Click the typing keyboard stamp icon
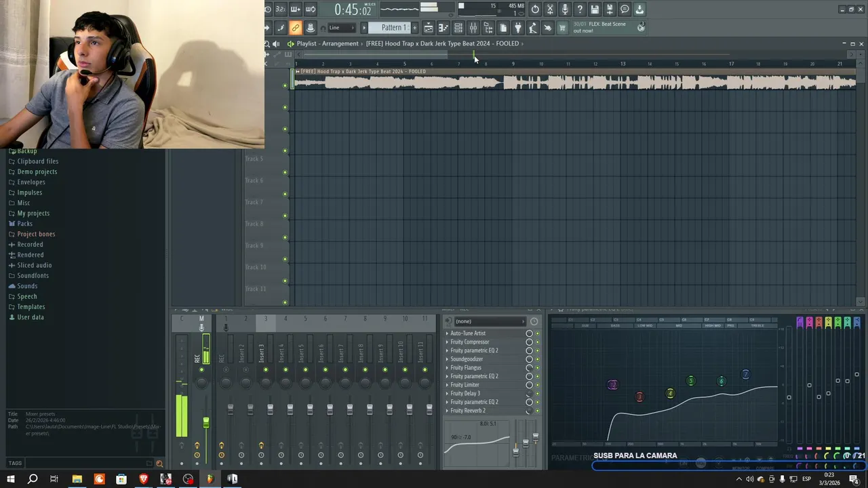The height and width of the screenshot is (488, 868). click(311, 28)
